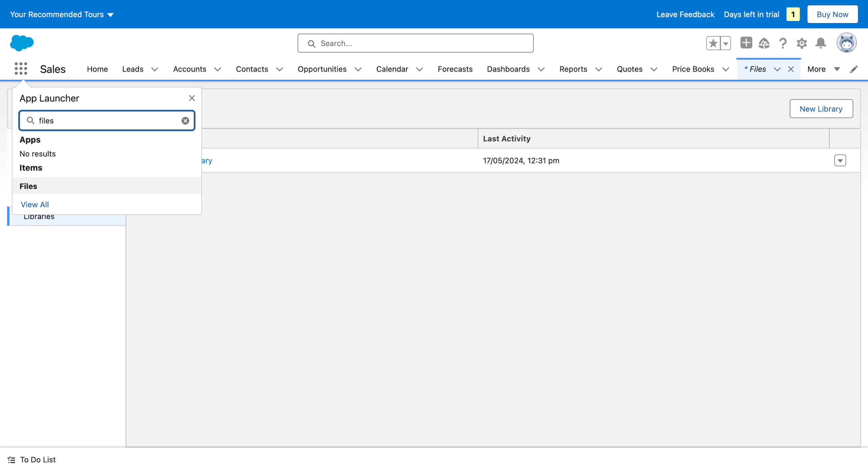Open the To Do List utility
The width and height of the screenshot is (868, 471).
[32, 459]
